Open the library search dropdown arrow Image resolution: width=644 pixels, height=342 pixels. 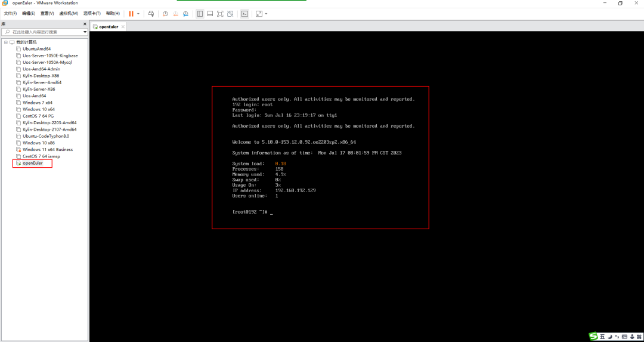pos(85,32)
